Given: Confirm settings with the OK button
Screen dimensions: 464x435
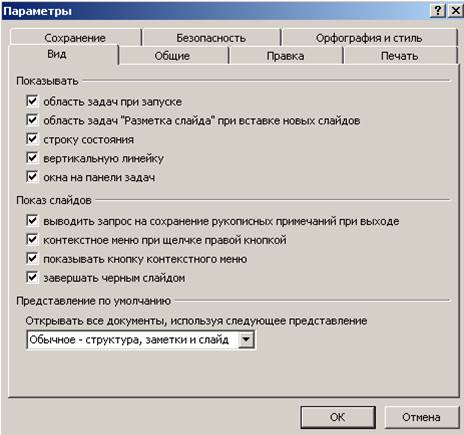Looking at the screenshot, I should [338, 417].
